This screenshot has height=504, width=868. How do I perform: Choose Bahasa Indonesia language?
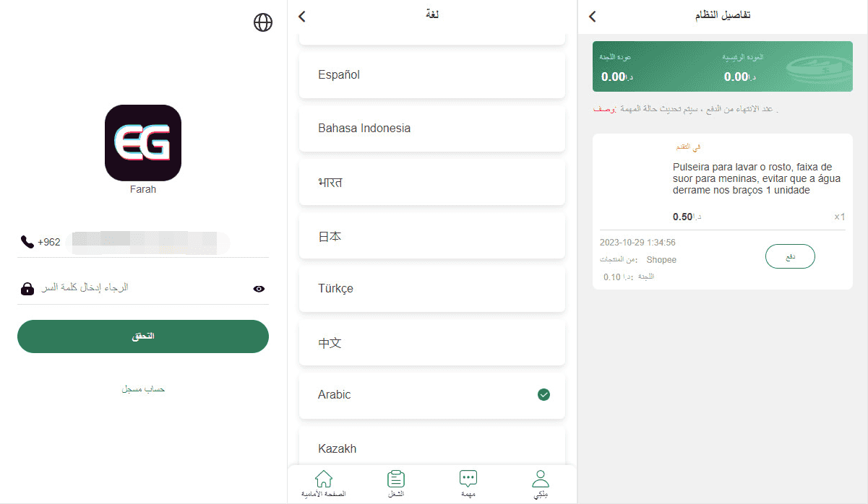coord(431,129)
